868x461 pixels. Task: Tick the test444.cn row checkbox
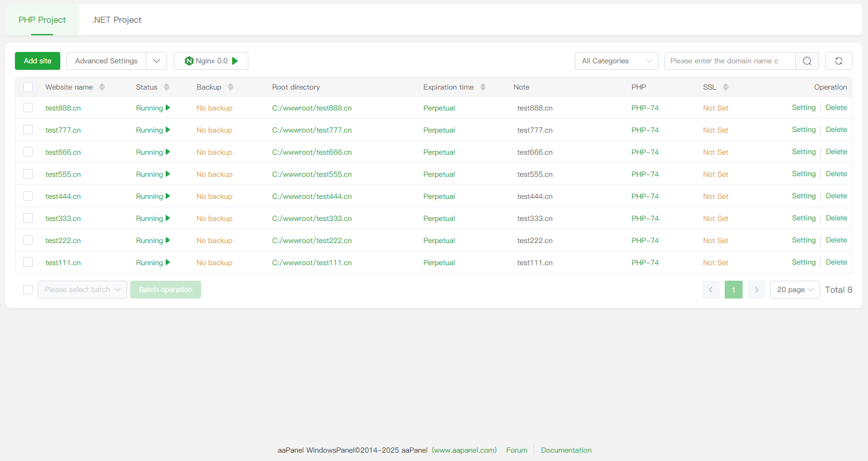28,196
